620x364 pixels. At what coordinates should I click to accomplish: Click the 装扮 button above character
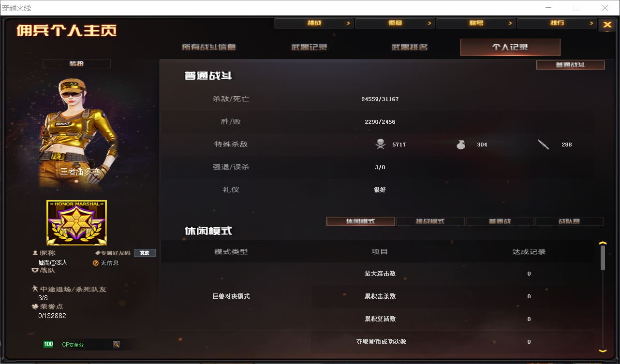[x=77, y=64]
